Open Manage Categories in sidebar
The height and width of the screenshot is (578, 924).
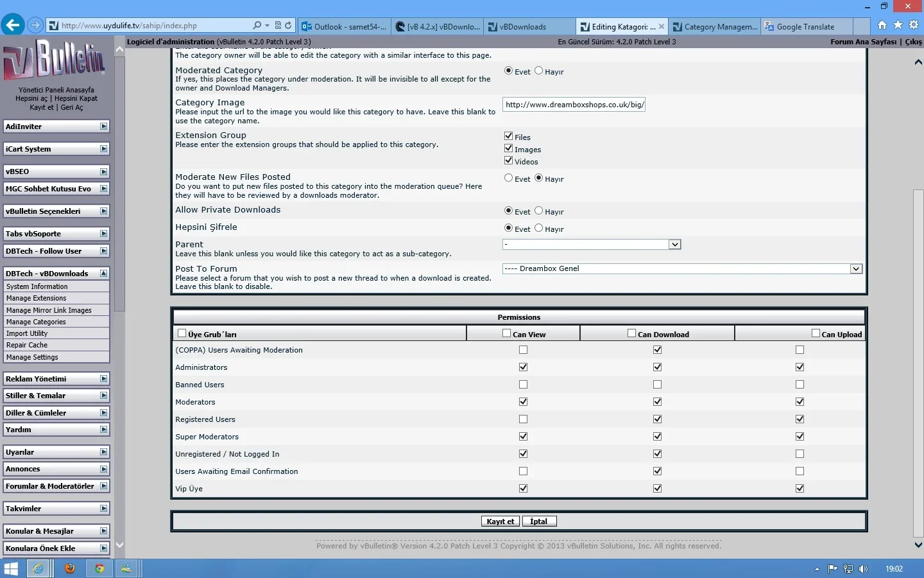[36, 322]
